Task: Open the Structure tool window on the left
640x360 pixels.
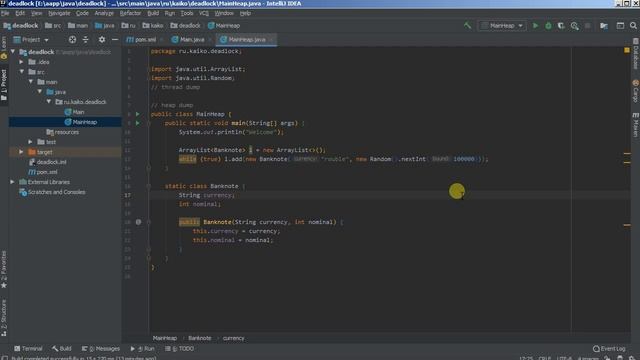Action: click(x=4, y=318)
